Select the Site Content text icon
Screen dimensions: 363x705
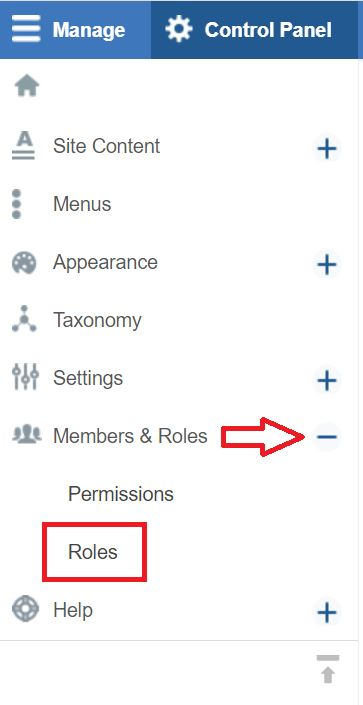[x=23, y=147]
